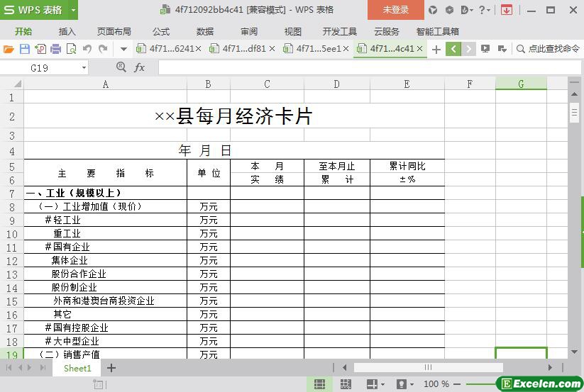The height and width of the screenshot is (392, 584).
Task: Select column C header
Action: [x=267, y=84]
